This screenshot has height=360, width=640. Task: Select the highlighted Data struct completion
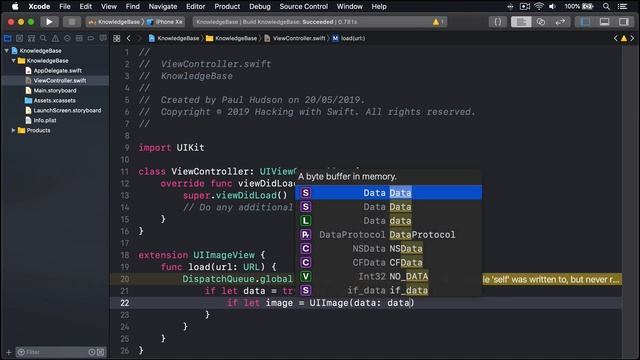point(389,193)
